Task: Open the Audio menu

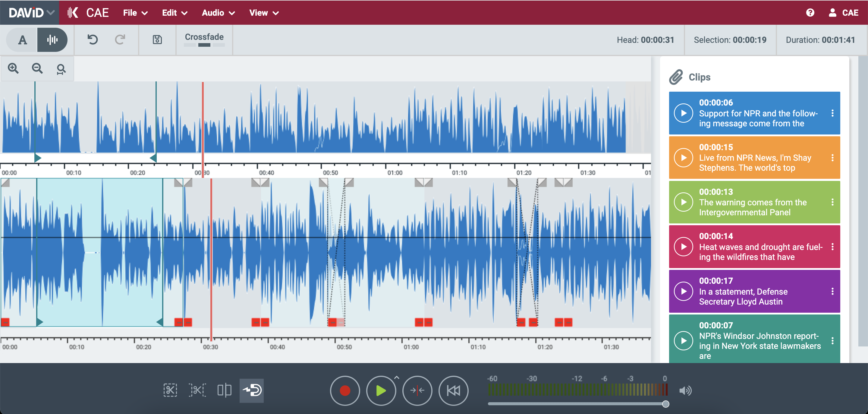Action: (218, 13)
